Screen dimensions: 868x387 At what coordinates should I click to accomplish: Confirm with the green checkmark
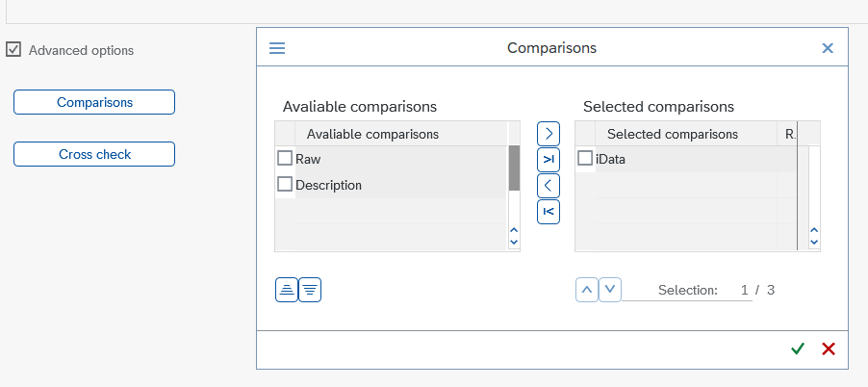click(797, 348)
